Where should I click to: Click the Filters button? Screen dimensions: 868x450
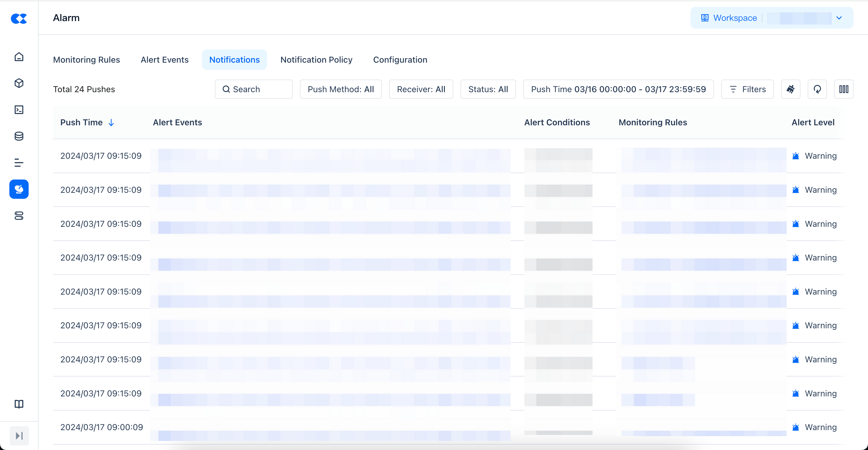(747, 89)
